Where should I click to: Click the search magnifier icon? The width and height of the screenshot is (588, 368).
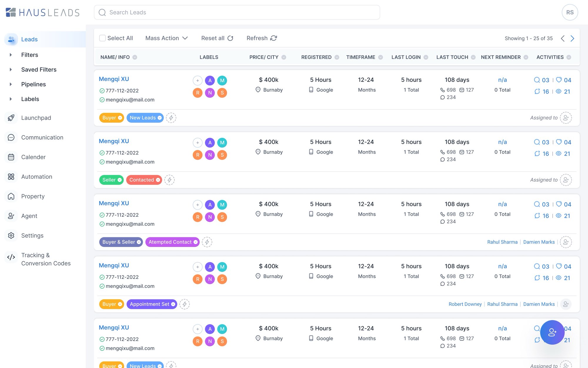(x=102, y=12)
